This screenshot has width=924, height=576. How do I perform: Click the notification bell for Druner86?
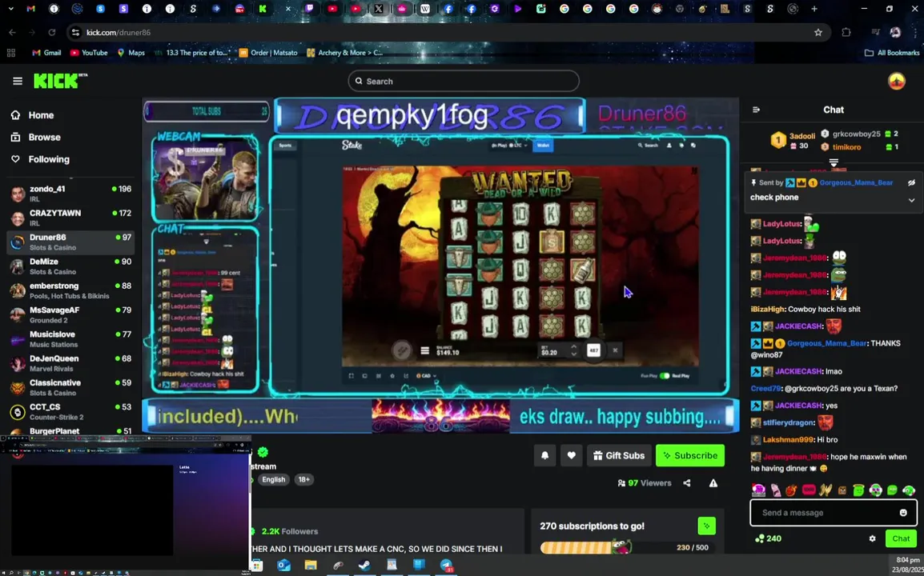point(544,455)
